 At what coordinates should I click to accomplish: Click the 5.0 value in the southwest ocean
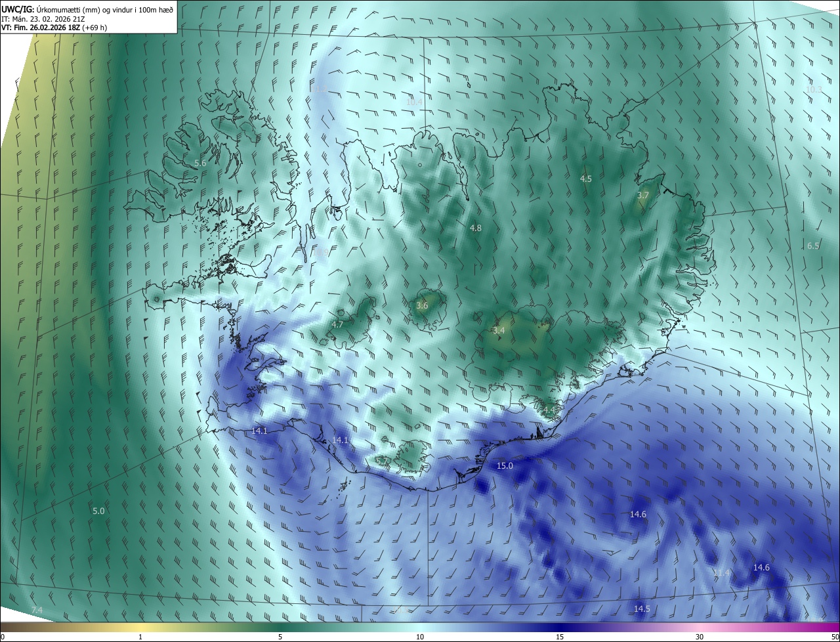point(98,511)
